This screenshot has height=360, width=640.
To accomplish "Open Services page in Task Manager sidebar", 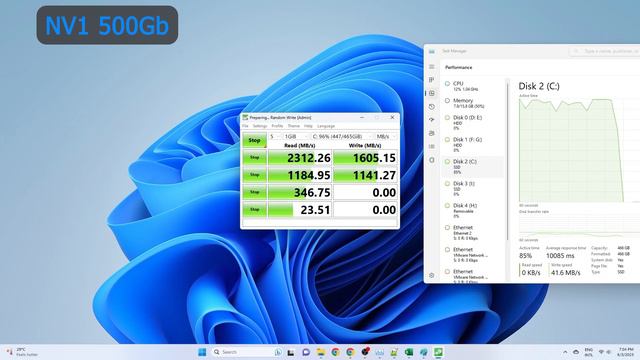I will (x=432, y=160).
